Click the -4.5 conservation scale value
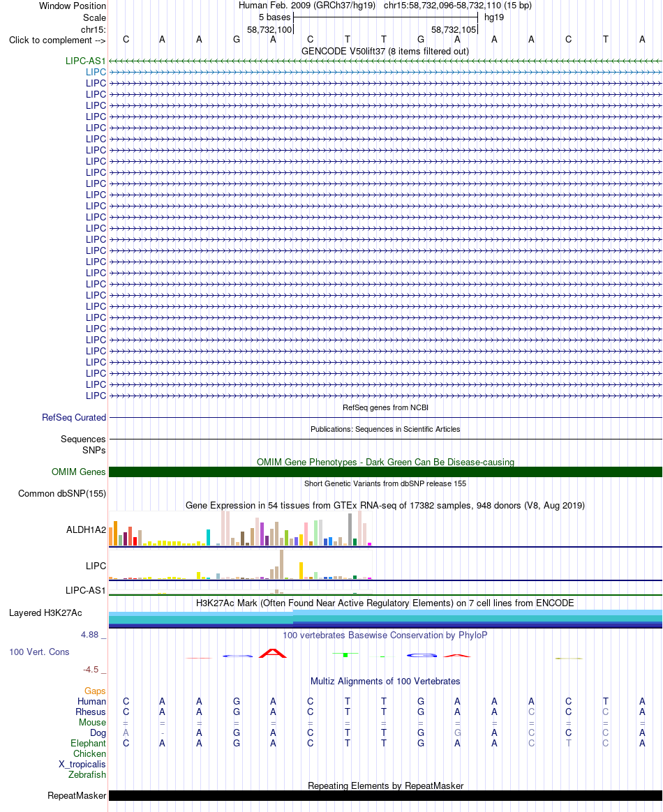663x812 pixels. click(91, 670)
